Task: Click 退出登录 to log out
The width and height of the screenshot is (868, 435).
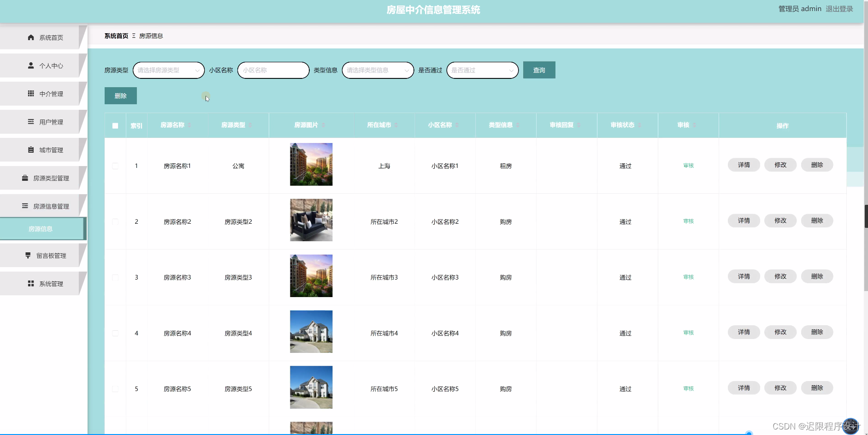Action: pos(840,8)
